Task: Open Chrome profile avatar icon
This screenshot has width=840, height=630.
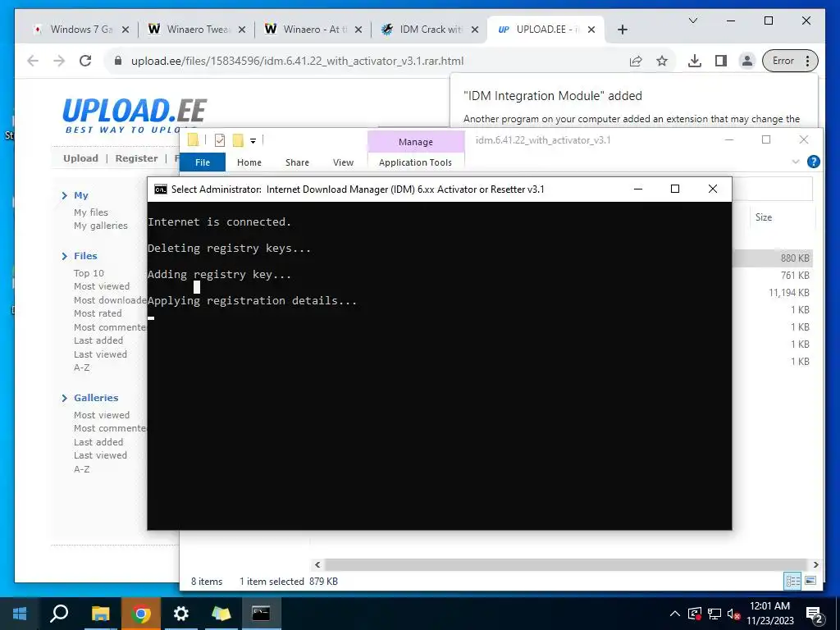Action: click(746, 61)
